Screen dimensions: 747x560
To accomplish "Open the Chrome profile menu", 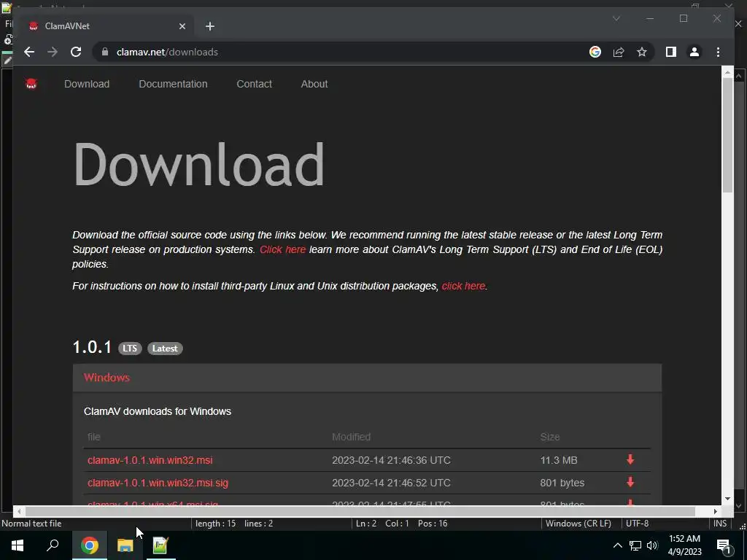I will pyautogui.click(x=694, y=52).
